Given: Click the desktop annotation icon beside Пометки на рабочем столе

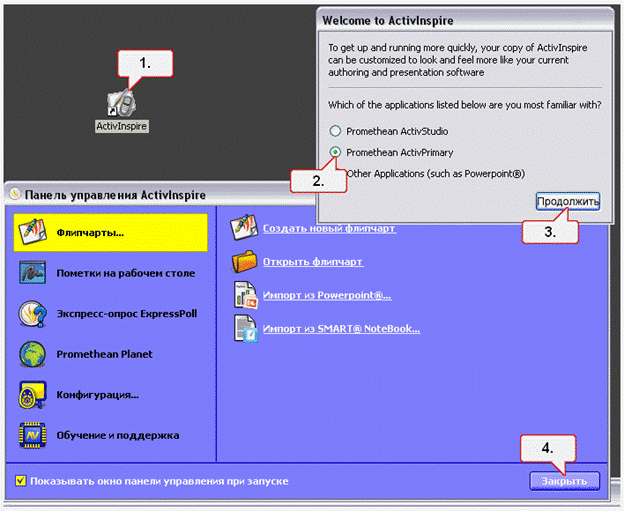Looking at the screenshot, I should click(x=32, y=273).
